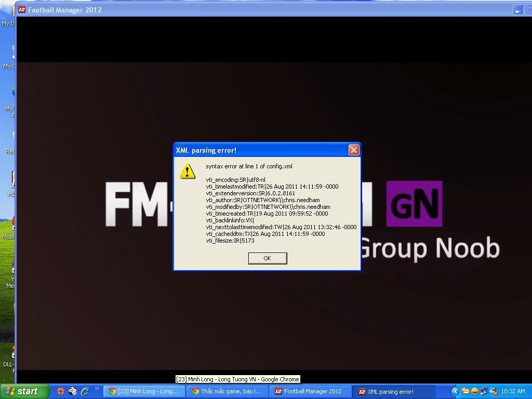Click the taskbar clock showing 10:32 AM
Viewport: 532px width, 399px height.
[513, 392]
